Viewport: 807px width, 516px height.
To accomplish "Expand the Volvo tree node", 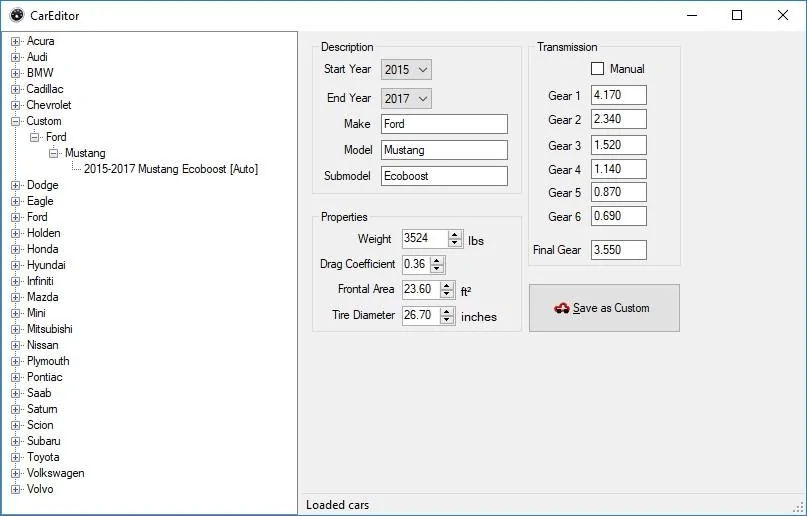I will tap(15, 489).
